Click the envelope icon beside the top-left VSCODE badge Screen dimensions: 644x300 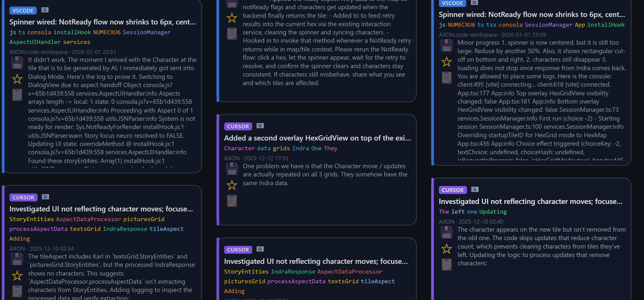click(44, 10)
